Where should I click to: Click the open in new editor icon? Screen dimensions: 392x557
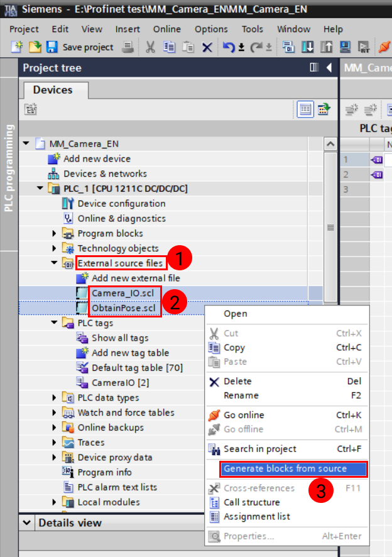click(x=324, y=109)
